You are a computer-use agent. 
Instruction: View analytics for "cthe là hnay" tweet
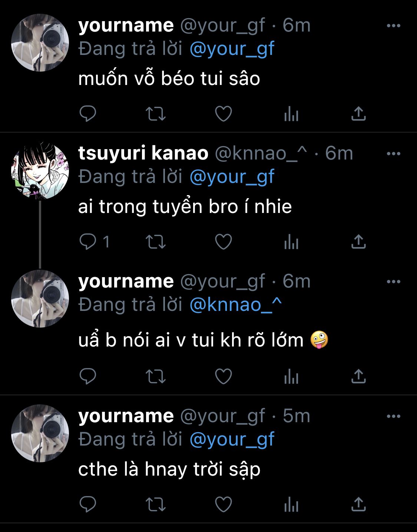(x=291, y=505)
